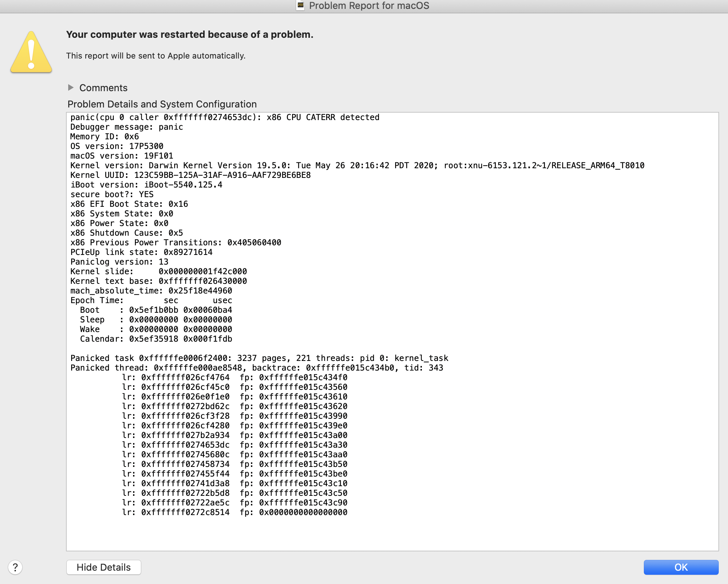Click the Panicked thread backtrace line
Image resolution: width=728 pixels, height=584 pixels.
(257, 368)
